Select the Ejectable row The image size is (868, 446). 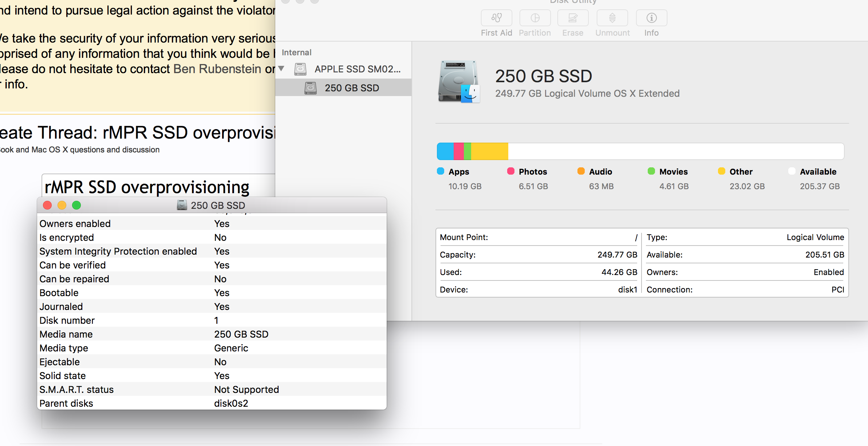click(212, 362)
